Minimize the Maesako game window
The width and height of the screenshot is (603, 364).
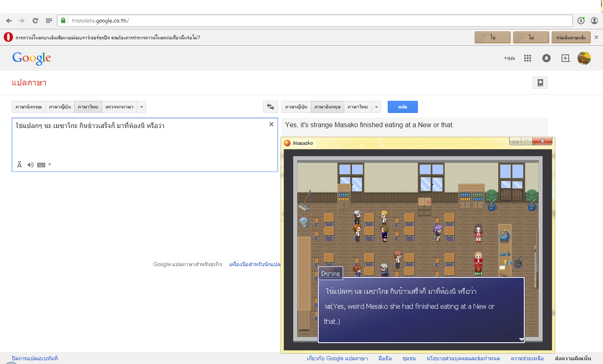pyautogui.click(x=515, y=141)
